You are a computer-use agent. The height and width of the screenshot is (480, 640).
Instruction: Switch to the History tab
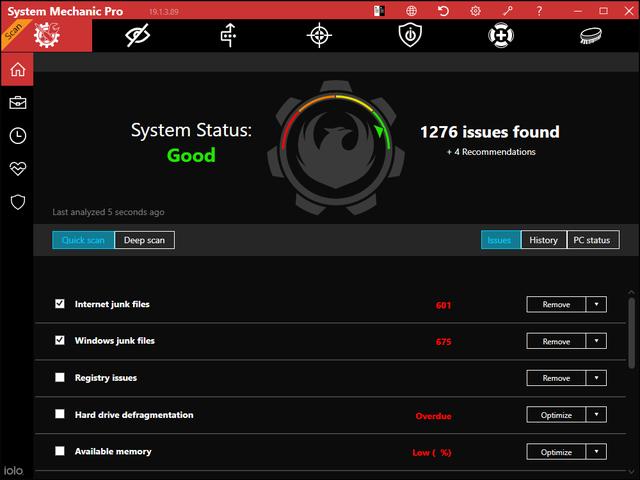click(544, 240)
